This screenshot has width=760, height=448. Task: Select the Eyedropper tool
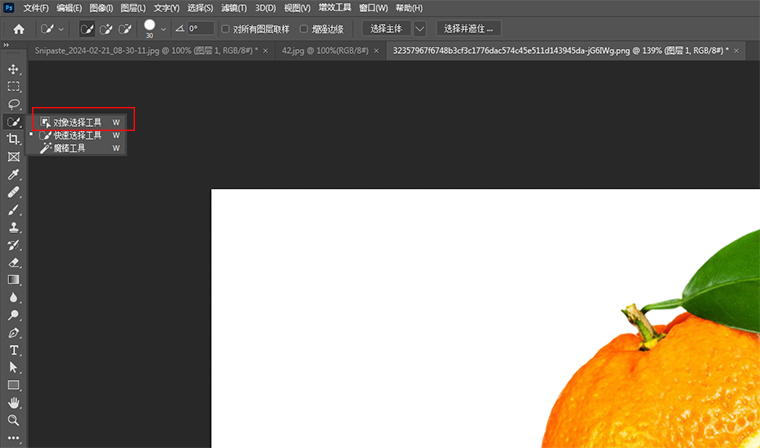14,175
